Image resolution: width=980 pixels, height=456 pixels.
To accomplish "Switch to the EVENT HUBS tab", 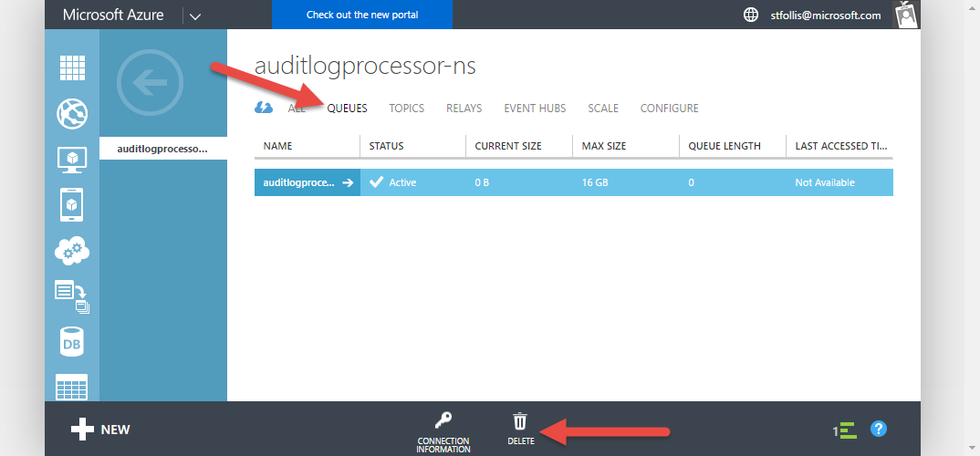I will (535, 108).
